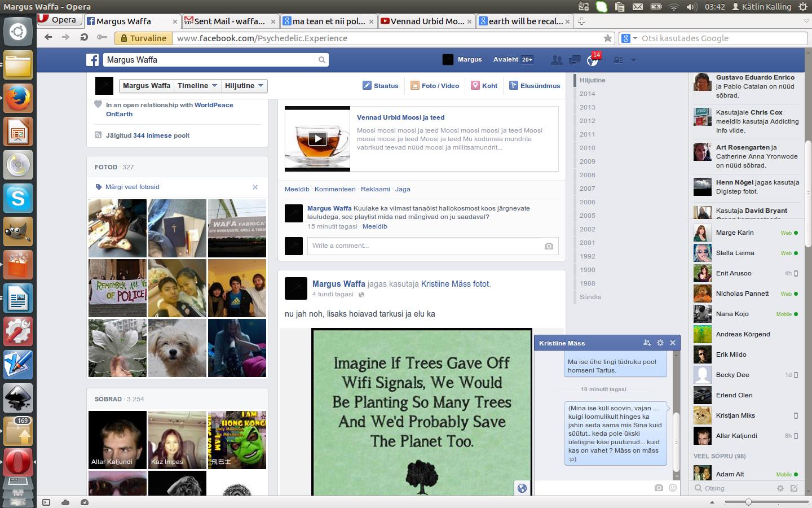Open GIMP from Ubuntu dock
Image resolution: width=812 pixels, height=508 pixels.
(x=18, y=231)
